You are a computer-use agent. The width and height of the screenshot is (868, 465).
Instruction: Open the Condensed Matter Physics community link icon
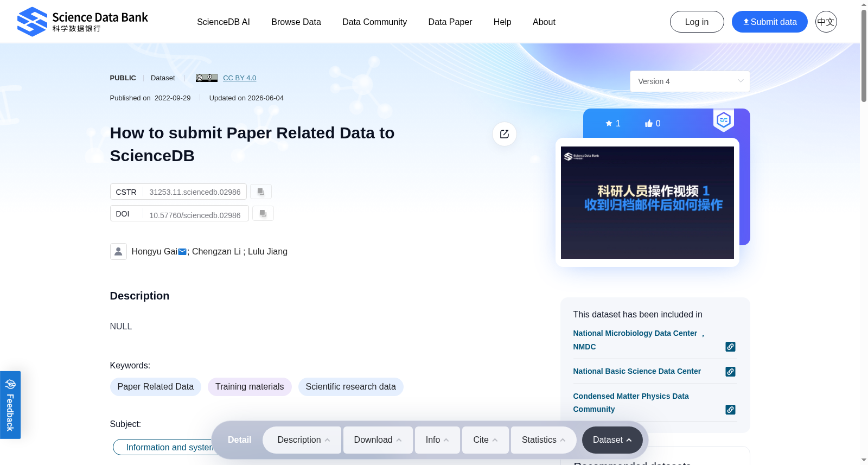tap(731, 410)
